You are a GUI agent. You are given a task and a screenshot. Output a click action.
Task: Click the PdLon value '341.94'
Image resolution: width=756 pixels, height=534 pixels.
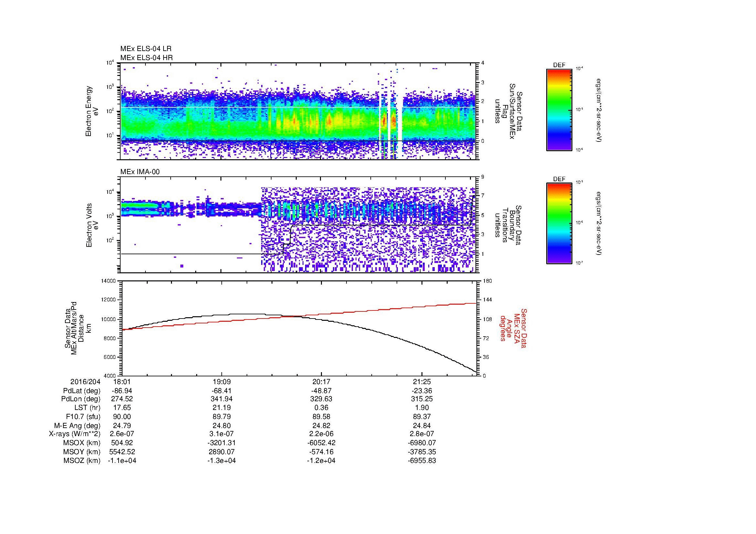coord(222,399)
